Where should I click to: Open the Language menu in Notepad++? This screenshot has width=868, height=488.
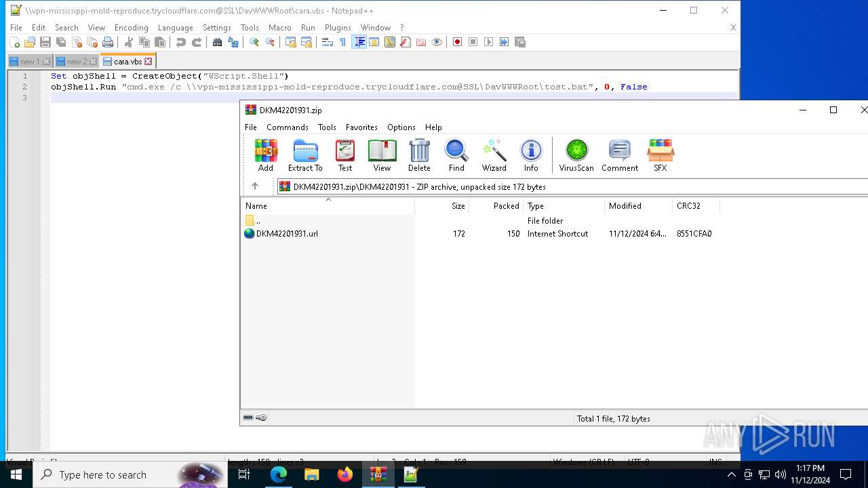pyautogui.click(x=176, y=28)
